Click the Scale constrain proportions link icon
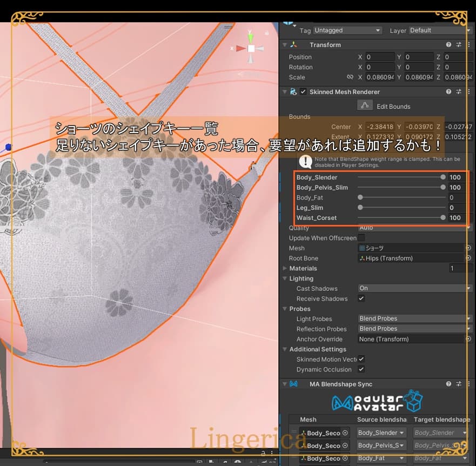The width and height of the screenshot is (476, 466). click(x=350, y=77)
